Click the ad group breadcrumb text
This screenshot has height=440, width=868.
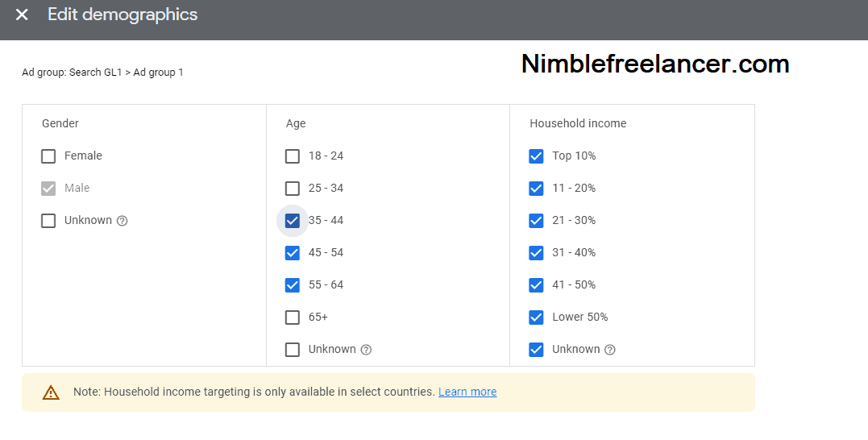point(102,73)
